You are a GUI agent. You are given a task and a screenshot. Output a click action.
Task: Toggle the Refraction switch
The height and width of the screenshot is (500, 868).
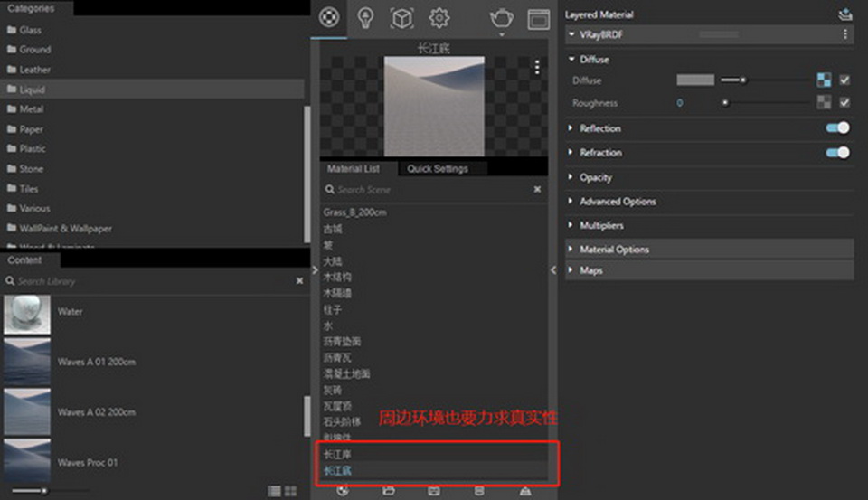click(837, 153)
